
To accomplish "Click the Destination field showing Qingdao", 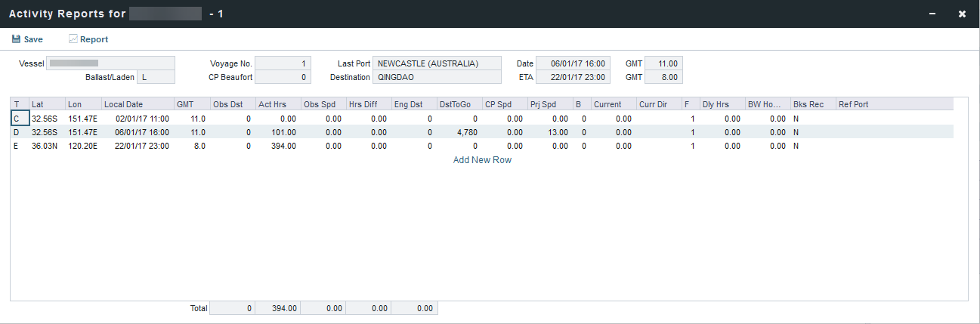I will click(x=437, y=77).
